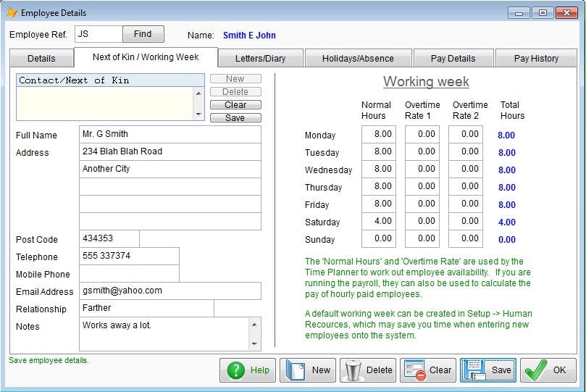Viewport: 586px width, 392px height.
Task: Click the green Help question mark icon
Action: 235,370
